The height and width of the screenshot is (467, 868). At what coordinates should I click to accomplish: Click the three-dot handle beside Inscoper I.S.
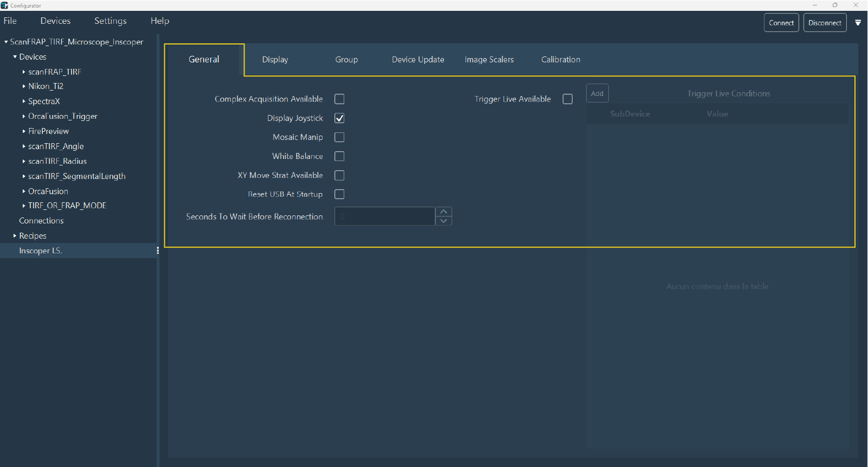158,251
